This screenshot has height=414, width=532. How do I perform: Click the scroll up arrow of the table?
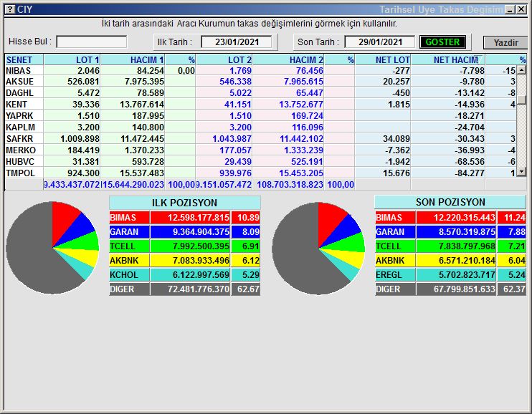coord(521,70)
